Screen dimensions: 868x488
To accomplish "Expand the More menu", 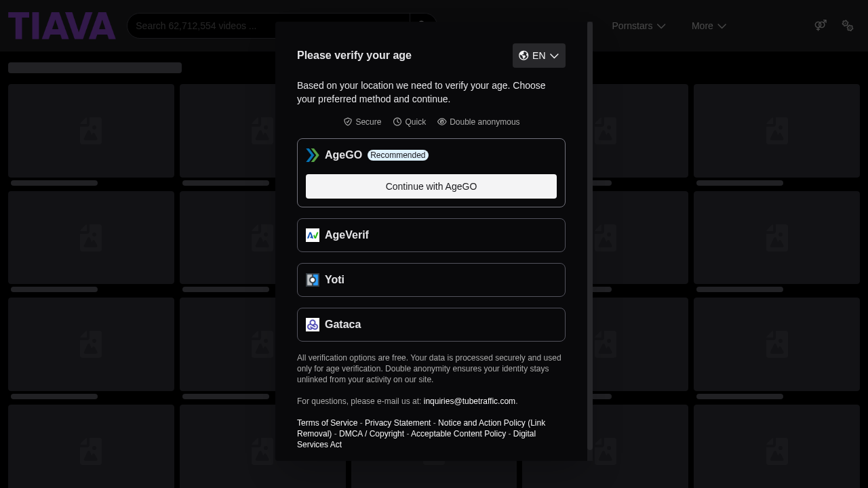I will (x=709, y=26).
